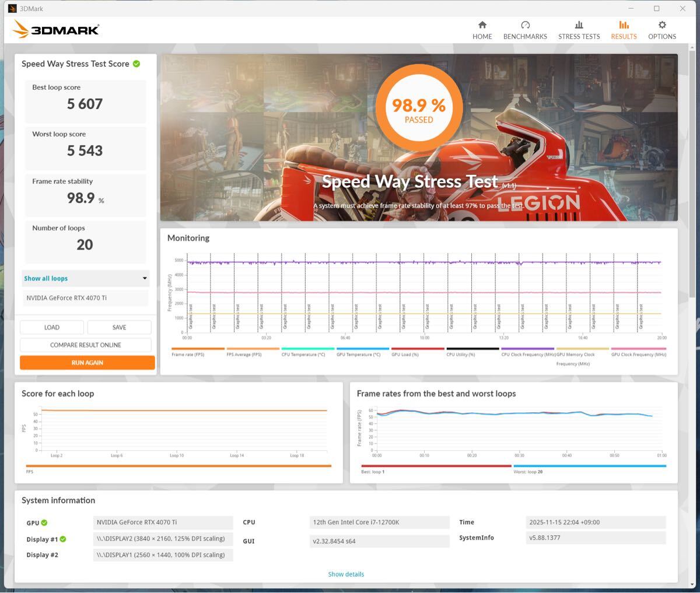Open Options gear icon
Screen dimensions: 700x593
tap(662, 25)
